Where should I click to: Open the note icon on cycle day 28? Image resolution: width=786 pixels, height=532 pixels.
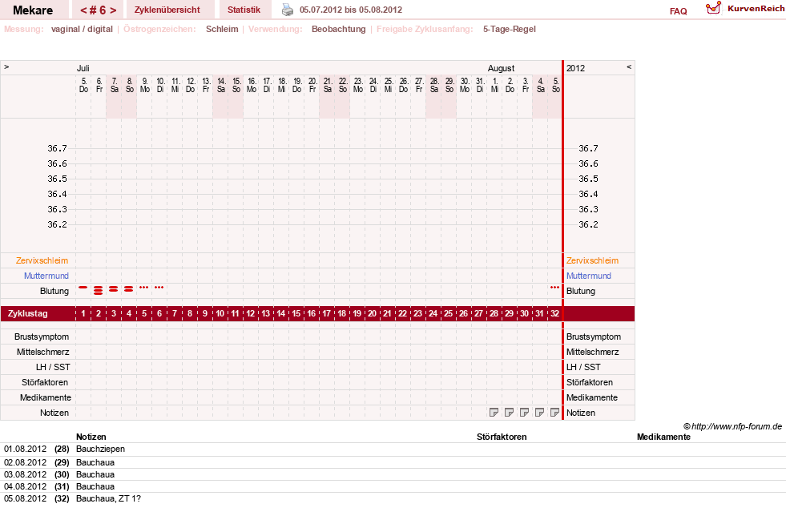tap(494, 412)
